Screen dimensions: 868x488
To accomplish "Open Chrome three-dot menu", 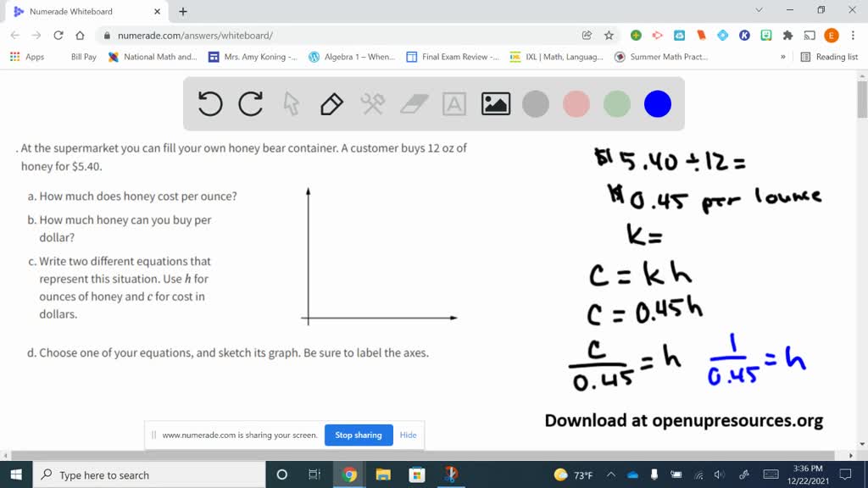I will pos(853,36).
